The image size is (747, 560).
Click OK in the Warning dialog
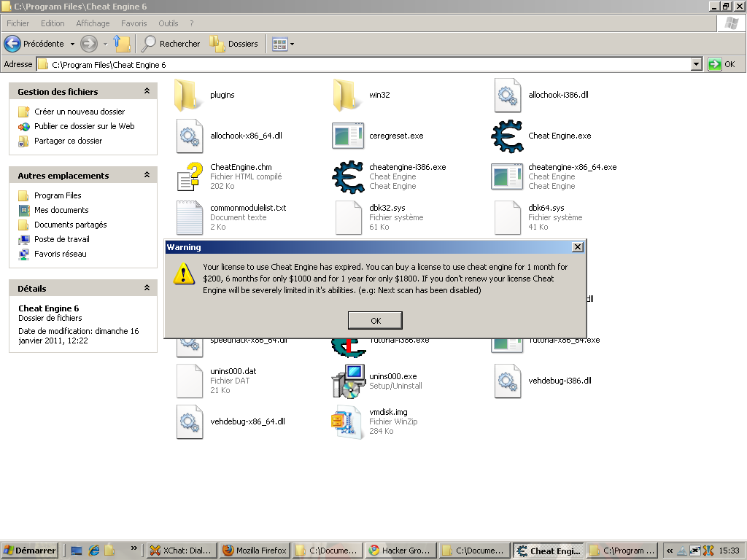pos(376,321)
